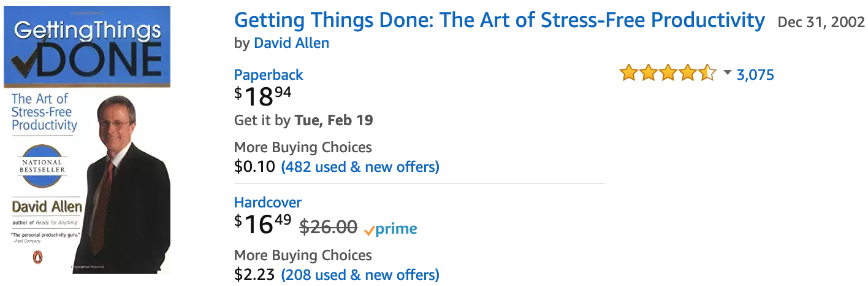Select the Paperback format link
Image resolution: width=868 pixels, height=286 pixels.
(x=268, y=75)
